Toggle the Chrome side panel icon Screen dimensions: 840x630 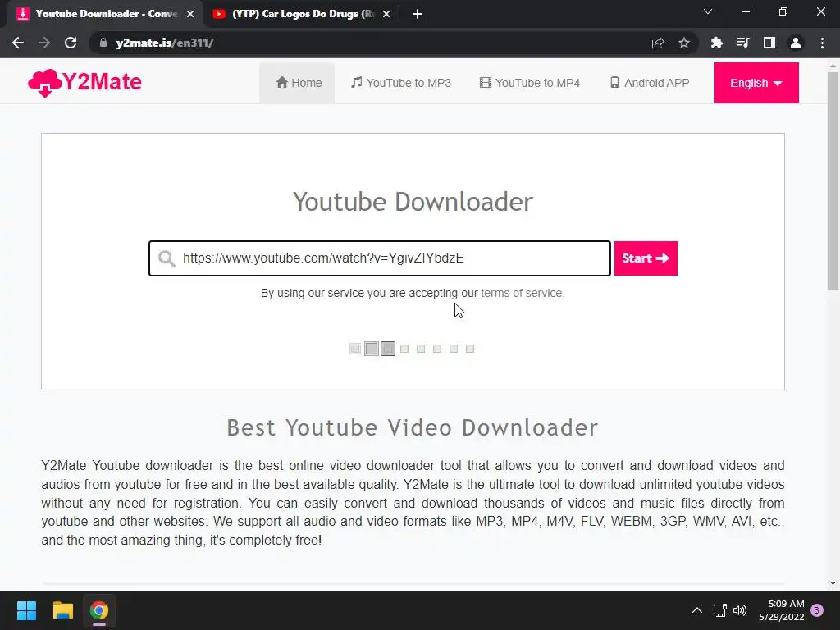[x=769, y=43]
